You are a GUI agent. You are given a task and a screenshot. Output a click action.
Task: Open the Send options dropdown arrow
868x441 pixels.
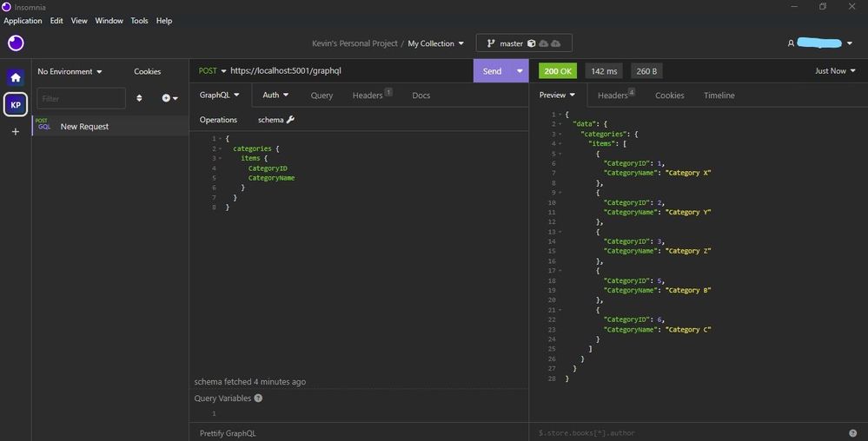(520, 71)
